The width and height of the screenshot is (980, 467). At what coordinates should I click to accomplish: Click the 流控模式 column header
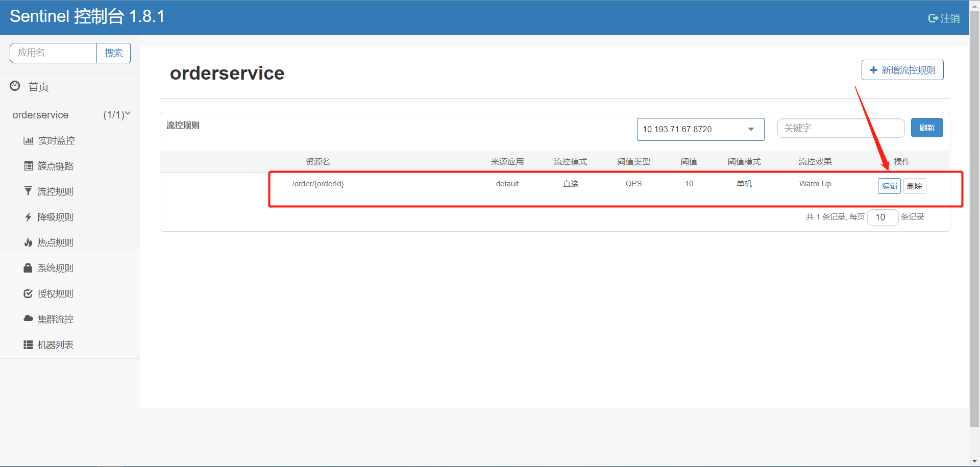[x=571, y=162]
